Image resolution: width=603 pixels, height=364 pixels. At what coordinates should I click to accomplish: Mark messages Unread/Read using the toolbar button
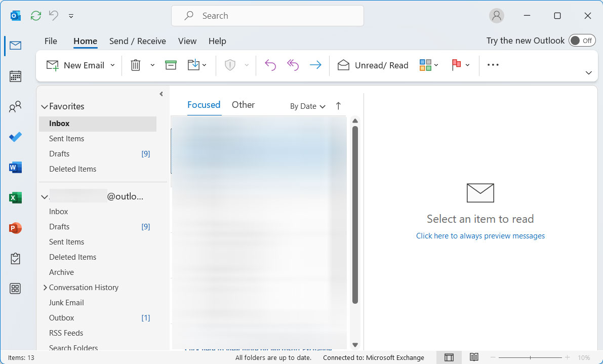click(373, 65)
